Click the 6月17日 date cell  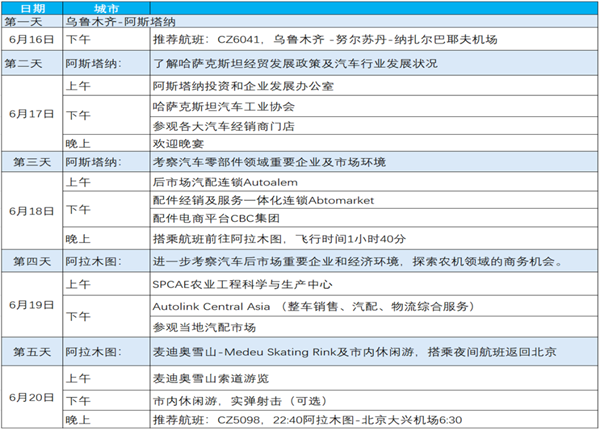31,113
